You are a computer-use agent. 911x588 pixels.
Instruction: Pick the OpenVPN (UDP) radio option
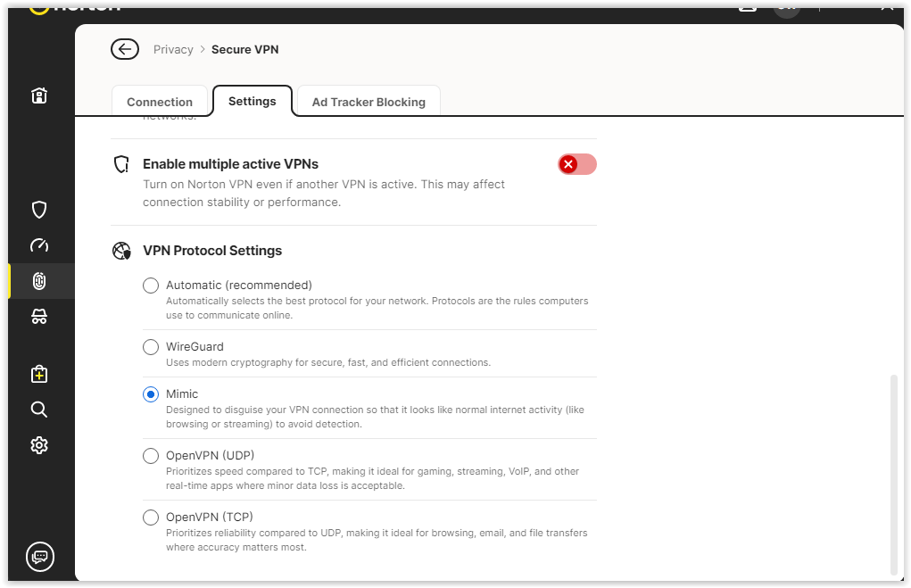[151, 456]
